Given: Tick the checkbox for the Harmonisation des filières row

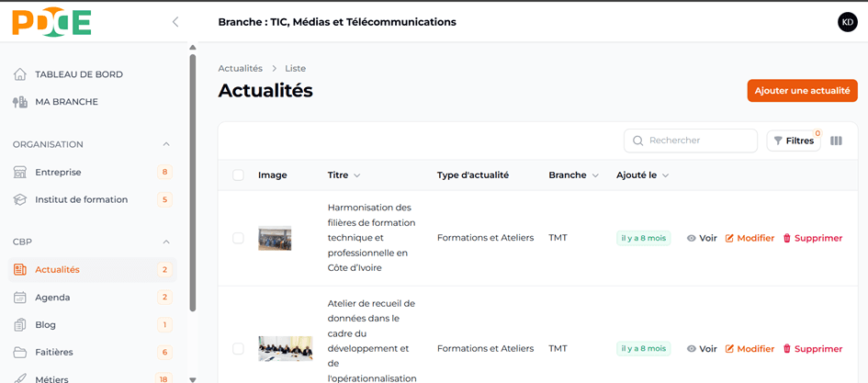Looking at the screenshot, I should click(x=238, y=238).
